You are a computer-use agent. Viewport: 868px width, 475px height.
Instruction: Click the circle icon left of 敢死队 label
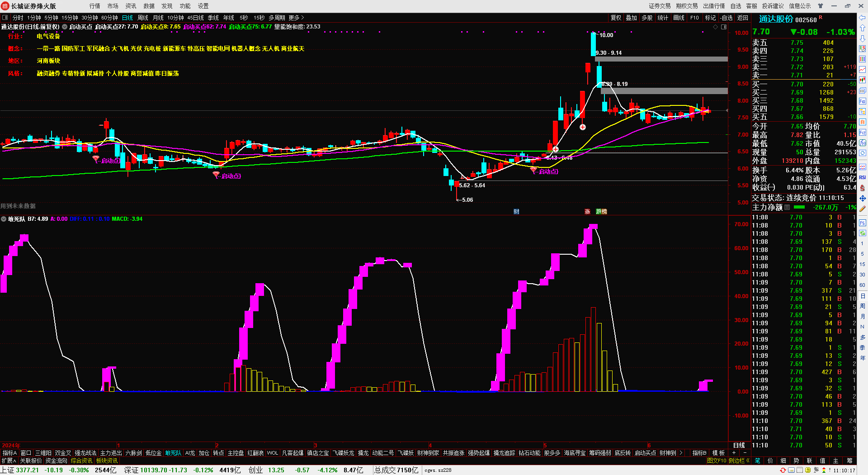point(4,219)
